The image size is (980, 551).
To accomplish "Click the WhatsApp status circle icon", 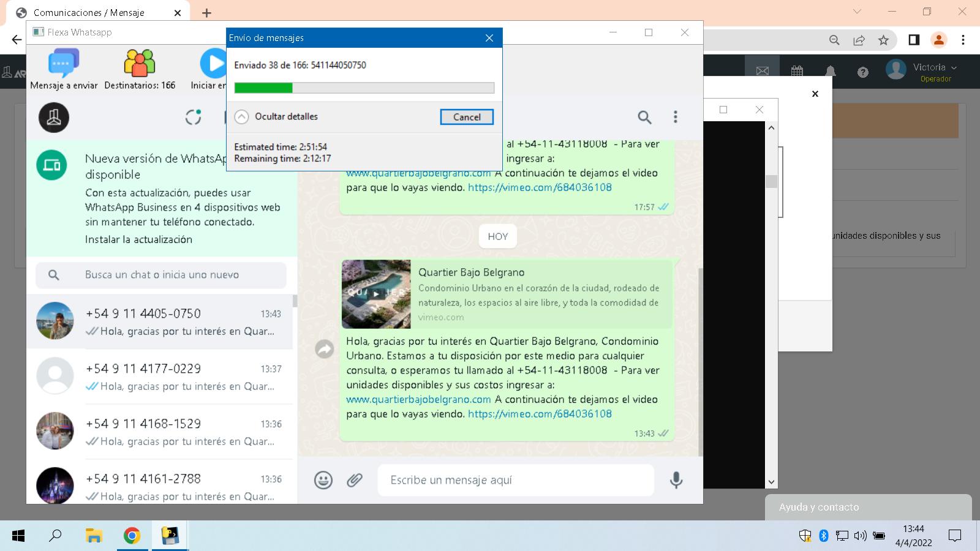I will coord(193,117).
